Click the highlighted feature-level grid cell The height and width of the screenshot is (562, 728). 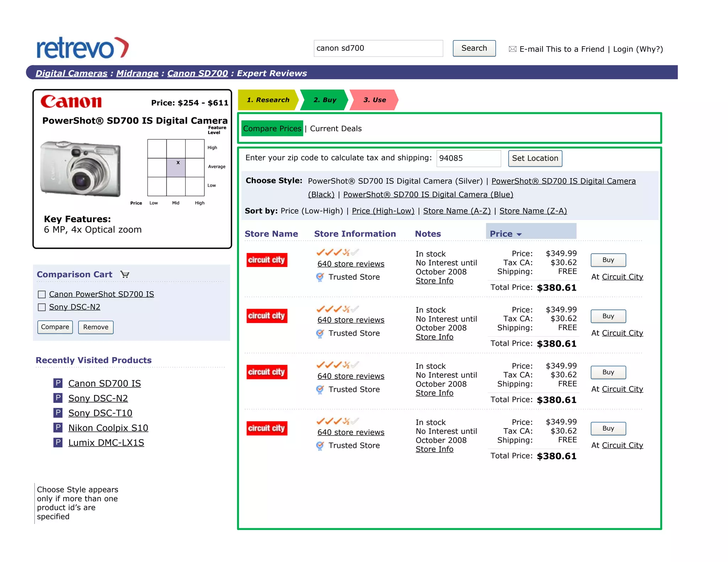coord(176,168)
